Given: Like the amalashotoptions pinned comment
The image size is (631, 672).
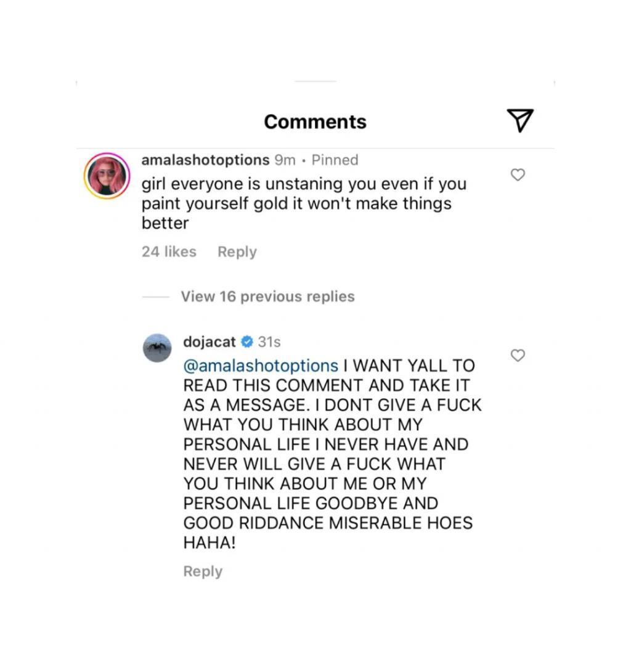Looking at the screenshot, I should [518, 175].
